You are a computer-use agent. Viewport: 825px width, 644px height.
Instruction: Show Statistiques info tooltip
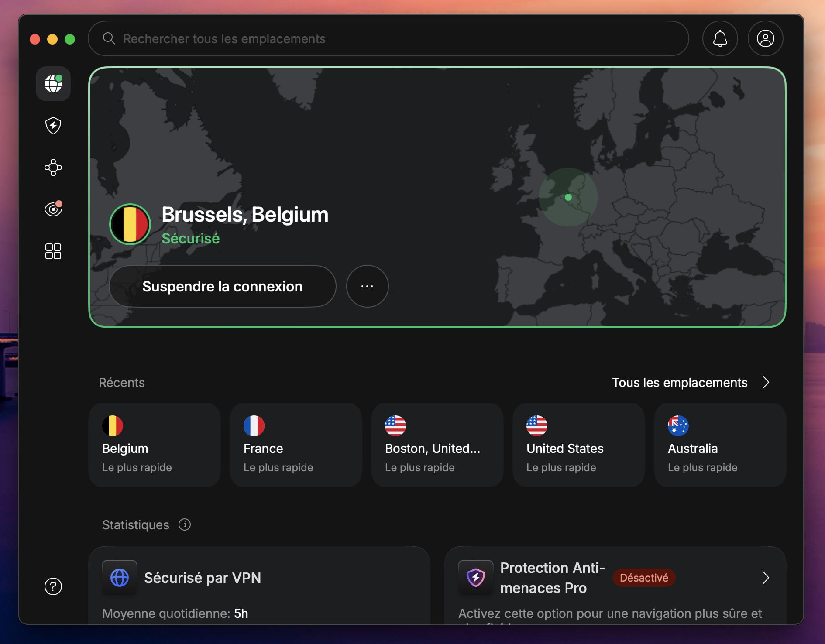coord(185,525)
